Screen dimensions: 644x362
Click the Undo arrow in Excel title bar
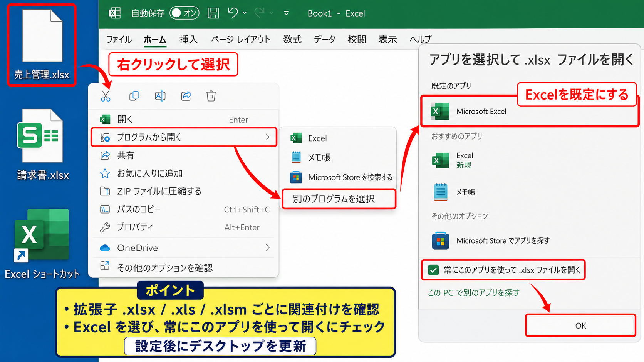[x=233, y=13]
